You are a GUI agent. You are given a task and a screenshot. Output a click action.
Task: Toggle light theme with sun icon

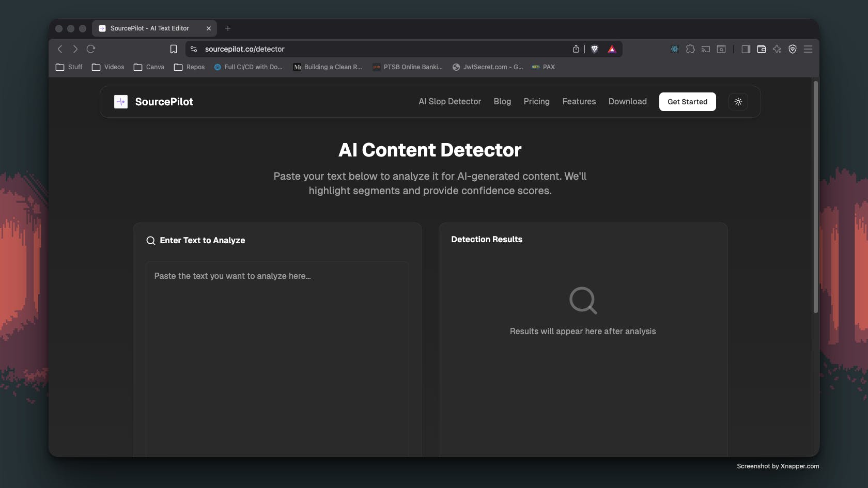pos(738,102)
